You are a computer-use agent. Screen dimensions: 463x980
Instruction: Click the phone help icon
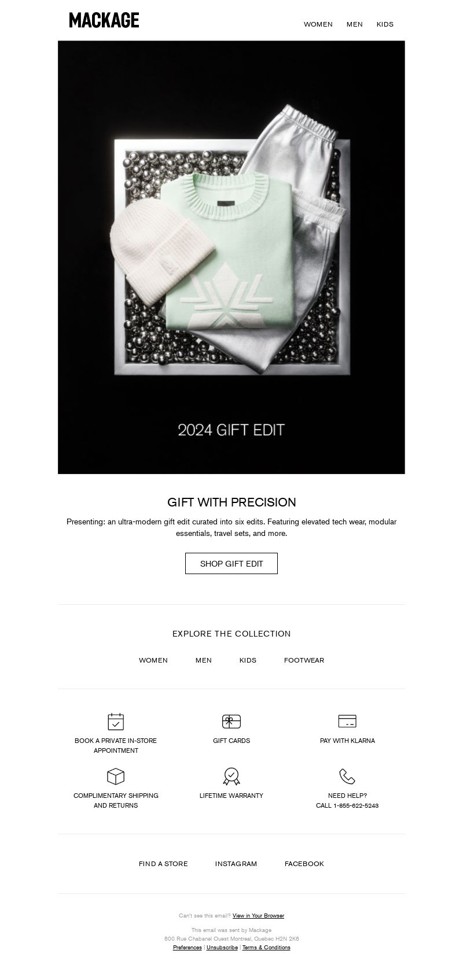pos(347,776)
